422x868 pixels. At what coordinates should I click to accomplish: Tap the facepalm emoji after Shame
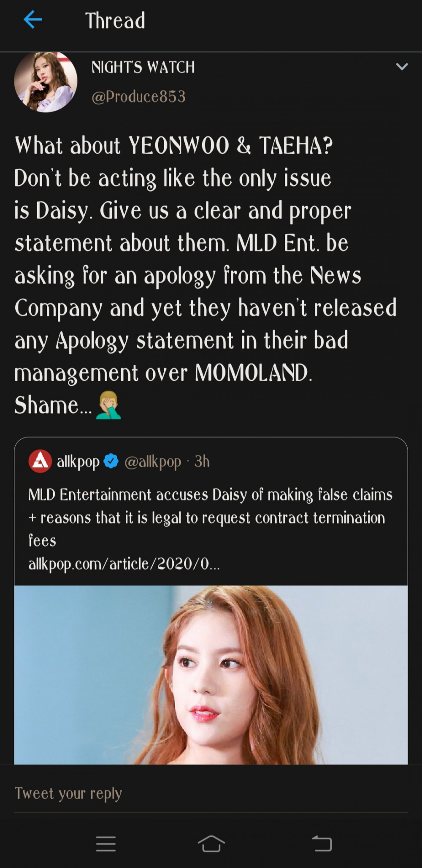click(x=109, y=405)
